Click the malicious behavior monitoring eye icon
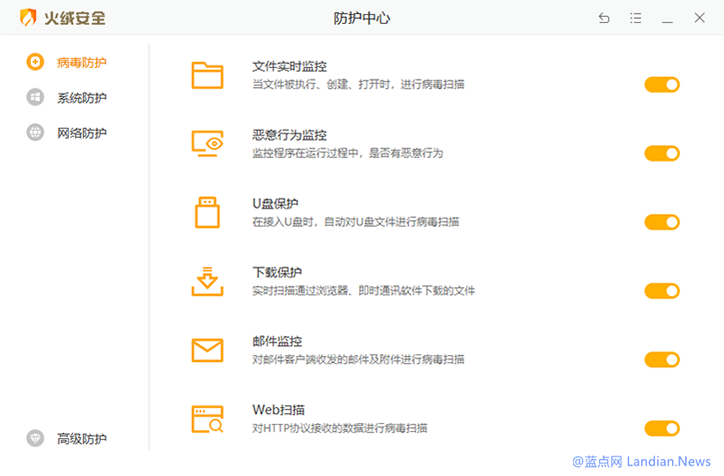Image resolution: width=724 pixels, height=476 pixels. point(207,144)
